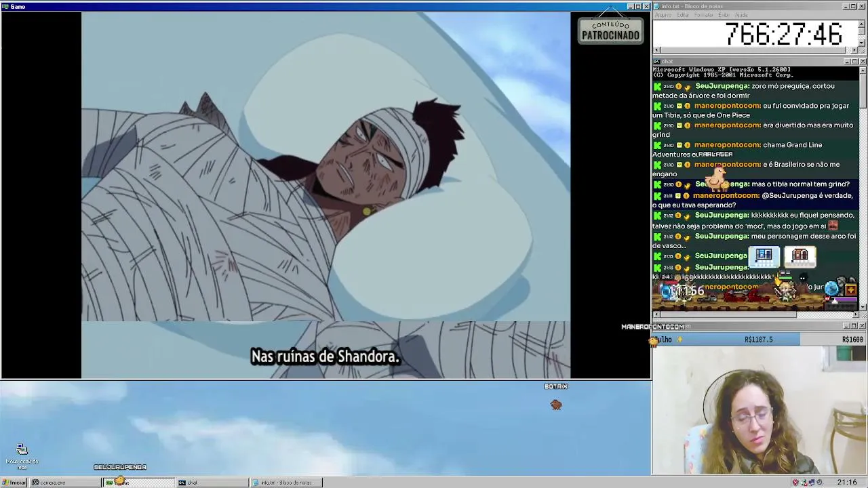Click the chat window scroll down arrow

863,307
